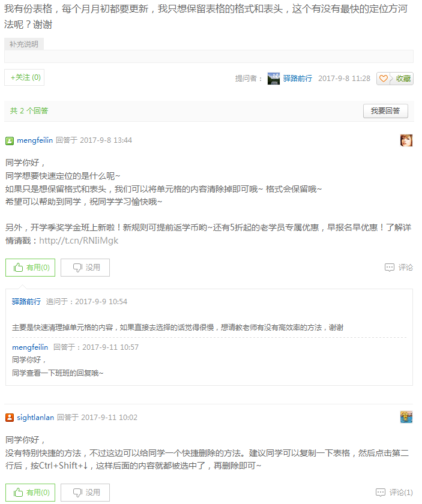This screenshot has height=504, width=422.
Task: Open mengfeilin profile link in first answer header
Action: point(35,140)
